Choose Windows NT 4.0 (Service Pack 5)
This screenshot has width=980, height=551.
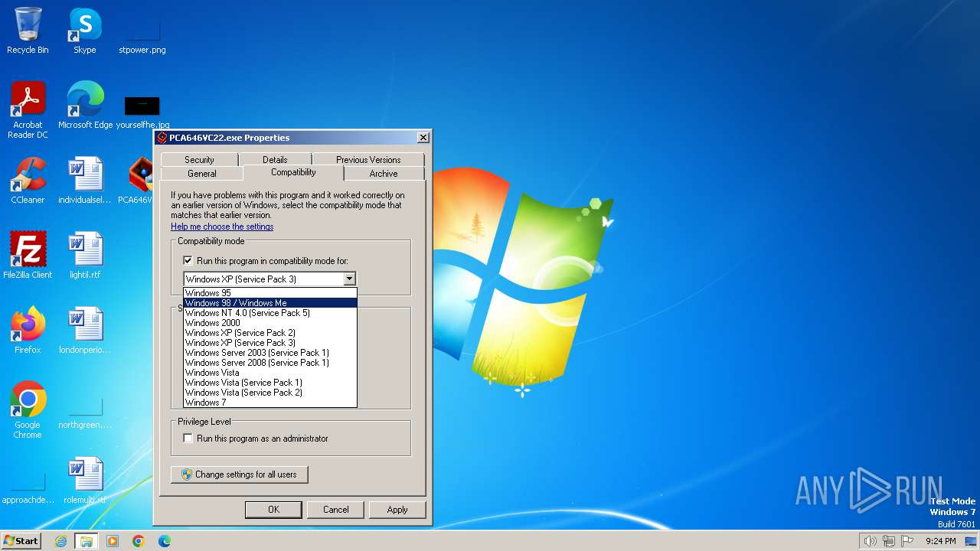click(270, 313)
